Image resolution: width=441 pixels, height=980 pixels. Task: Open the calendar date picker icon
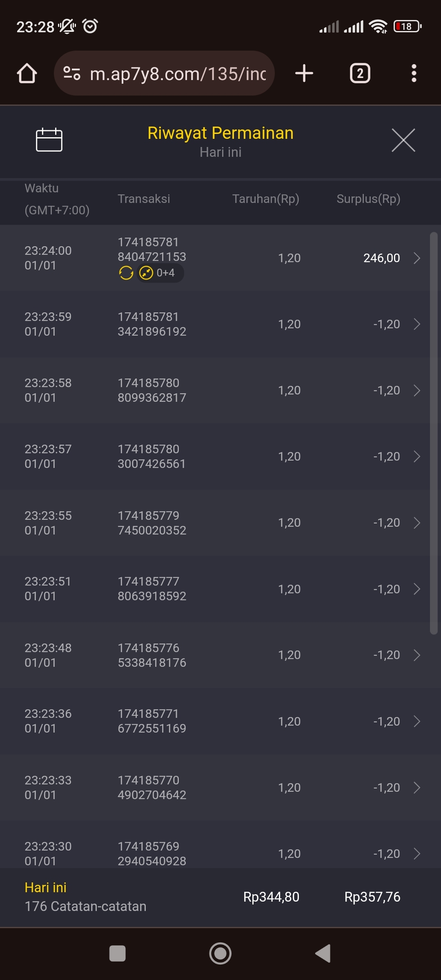(x=49, y=140)
